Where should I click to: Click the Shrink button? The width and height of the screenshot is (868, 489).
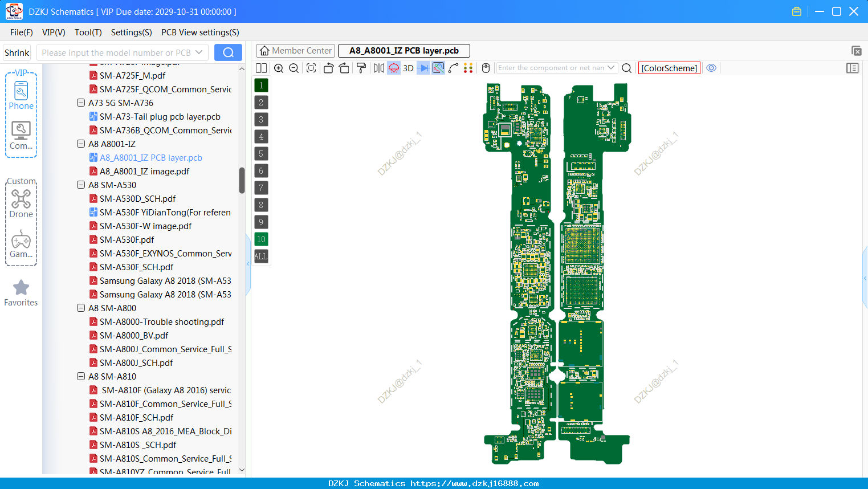point(17,52)
